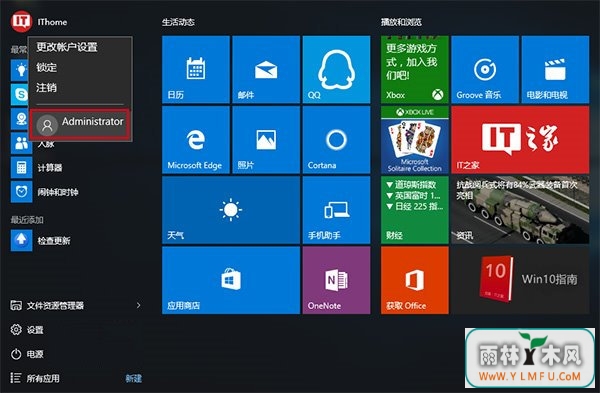This screenshot has width=600, height=393.
Task: Open the Photos (照片) tile
Action: (x=266, y=140)
